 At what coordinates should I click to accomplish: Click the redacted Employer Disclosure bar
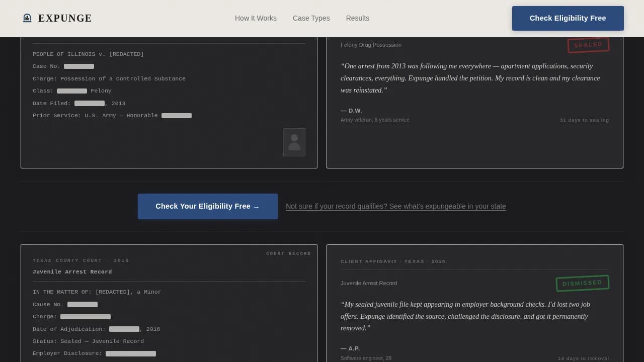131,353
